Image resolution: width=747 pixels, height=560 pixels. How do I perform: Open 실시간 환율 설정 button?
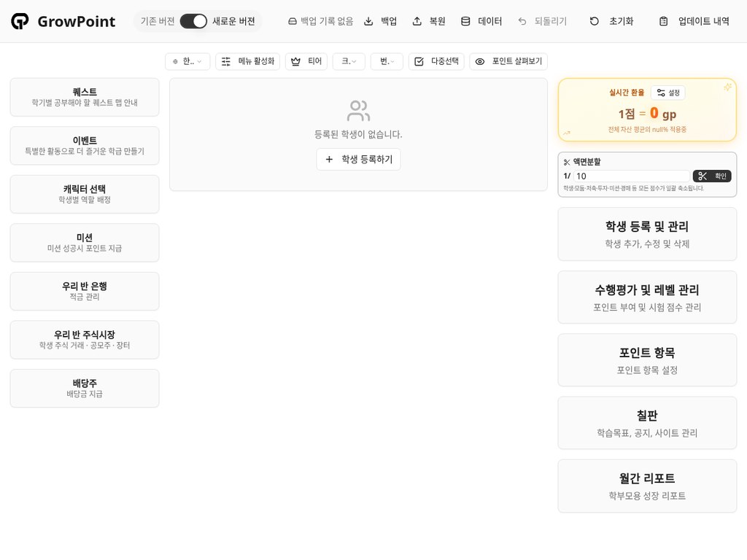pyautogui.click(x=668, y=93)
